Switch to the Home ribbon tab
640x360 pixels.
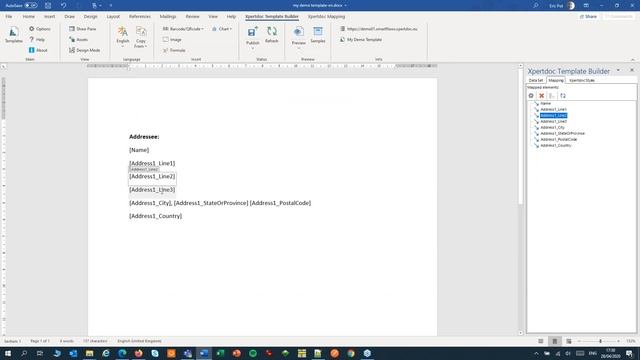coord(29,17)
